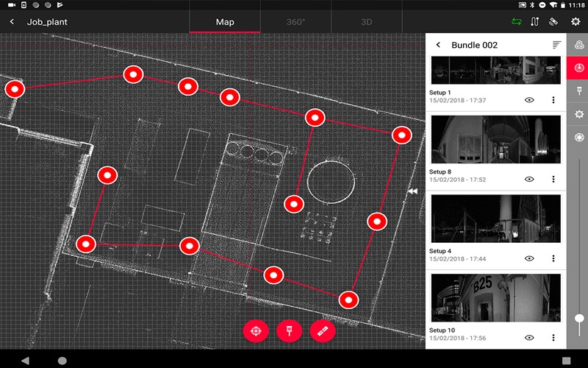Open the gear settings in top bar
This screenshot has height=368, width=588.
[x=576, y=22]
